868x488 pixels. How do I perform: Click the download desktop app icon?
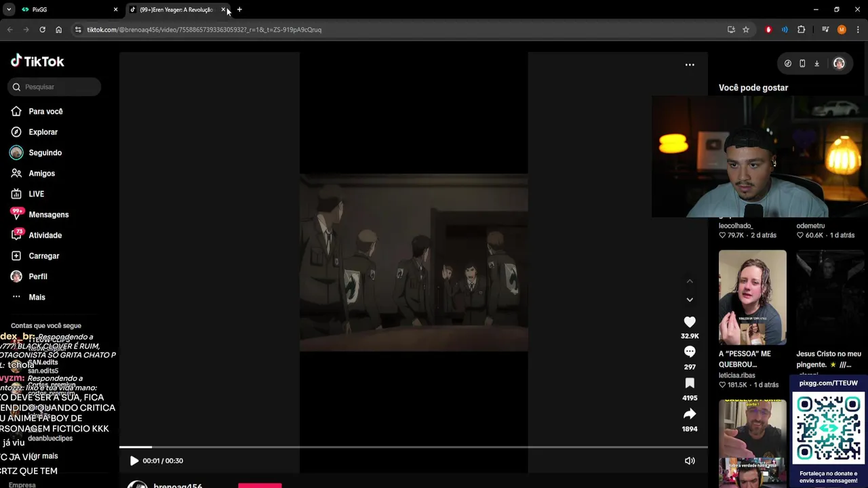point(816,64)
